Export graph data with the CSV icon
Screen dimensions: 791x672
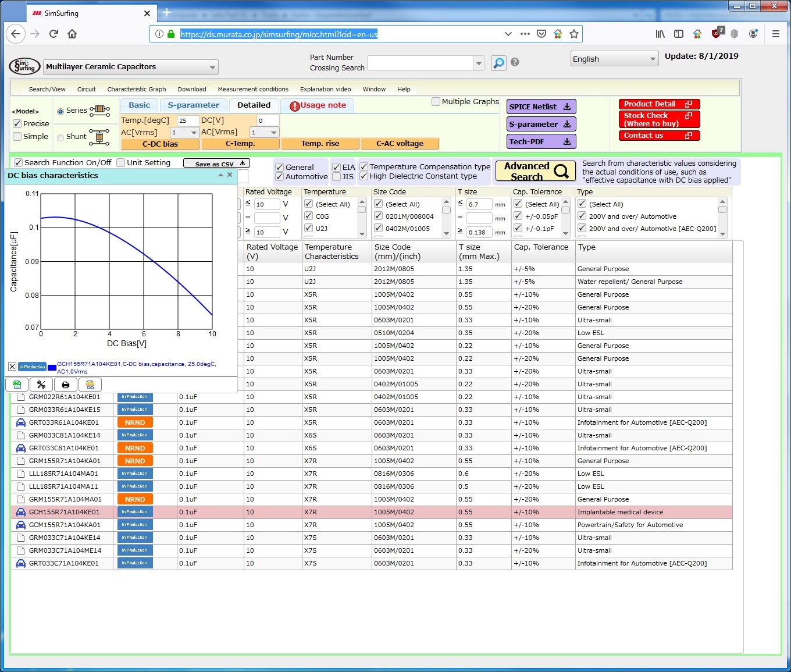coord(17,385)
